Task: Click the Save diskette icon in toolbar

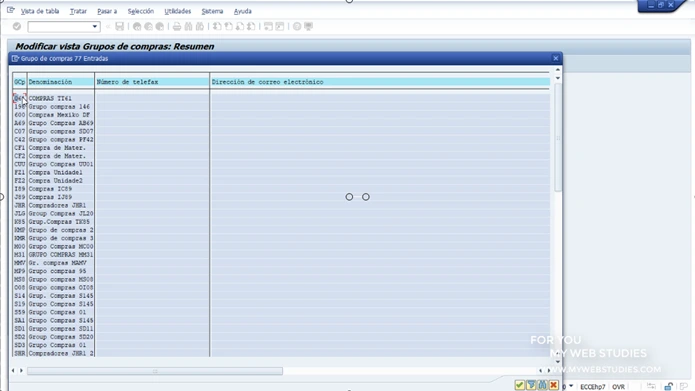Action: (120, 27)
